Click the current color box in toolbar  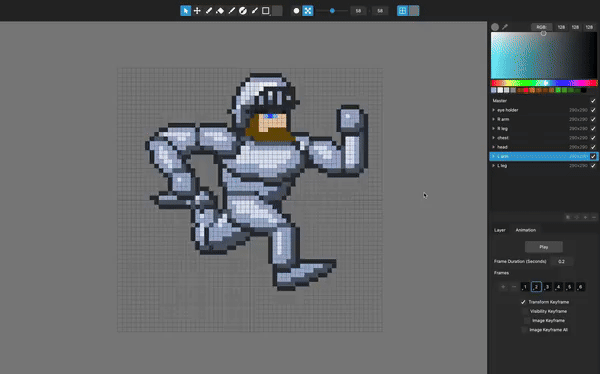click(277, 11)
